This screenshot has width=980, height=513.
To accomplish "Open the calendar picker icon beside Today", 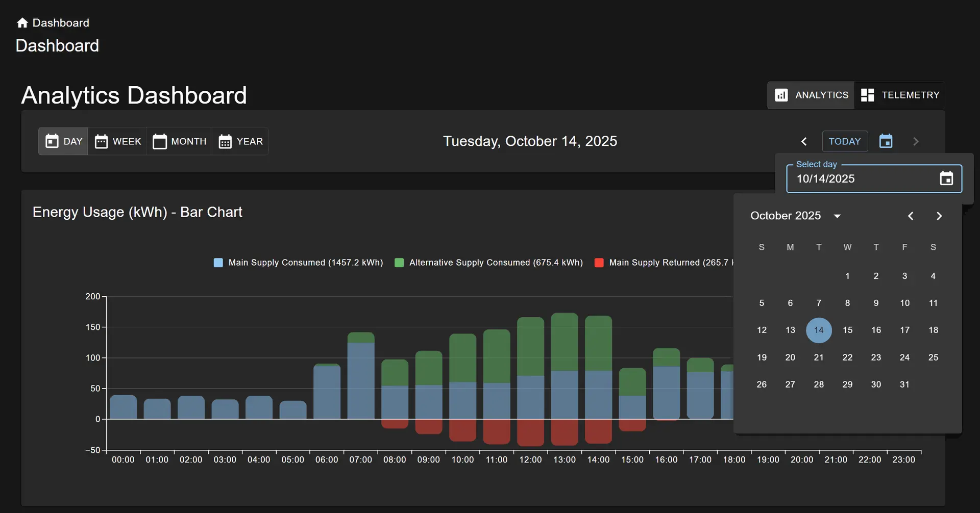I will tap(886, 141).
